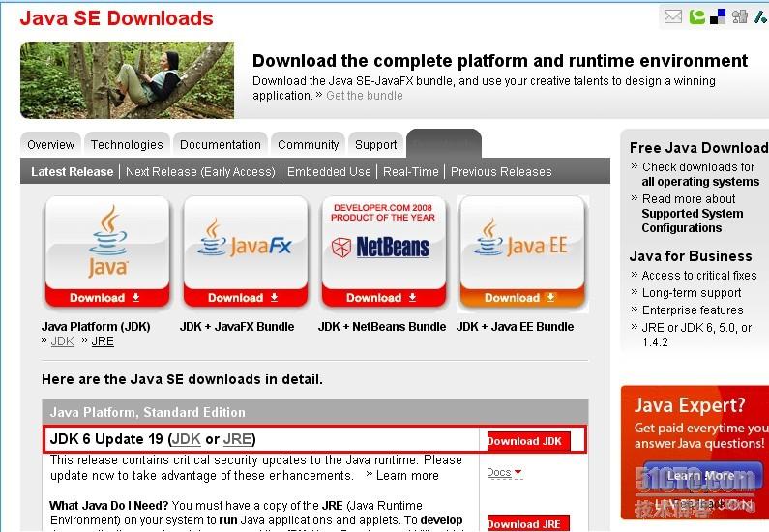Download the JDK + NetBeans Bundle
769x532 pixels.
(x=384, y=298)
